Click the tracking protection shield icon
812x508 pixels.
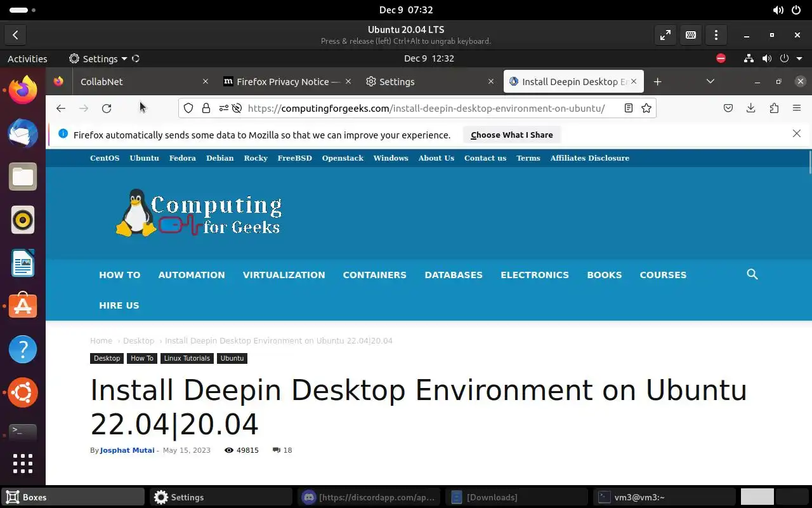click(x=188, y=108)
